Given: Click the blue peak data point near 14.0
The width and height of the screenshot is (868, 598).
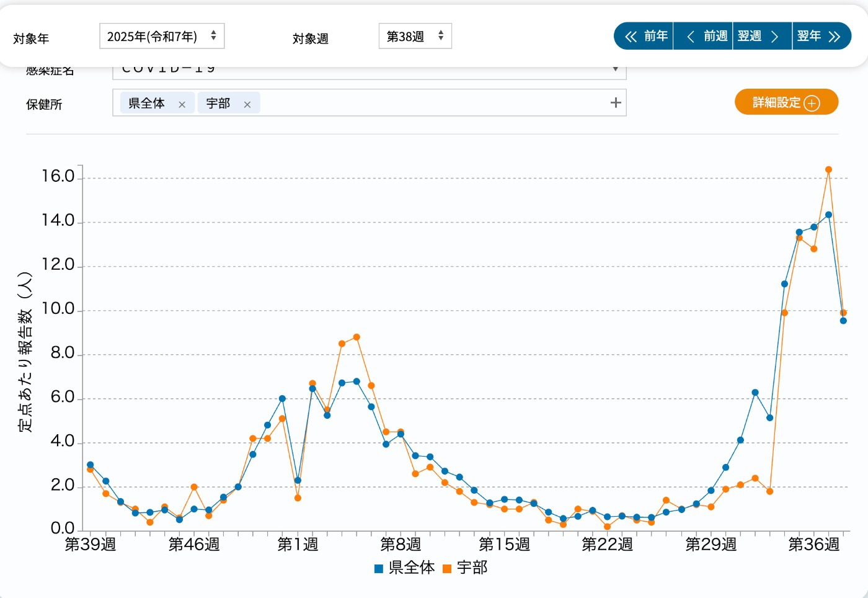Looking at the screenshot, I should pyautogui.click(x=828, y=215).
